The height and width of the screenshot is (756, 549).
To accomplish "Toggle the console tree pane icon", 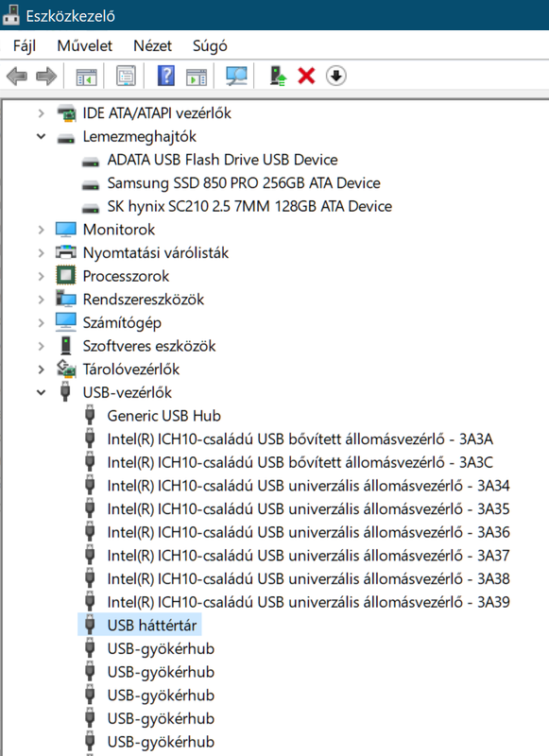I will (86, 77).
